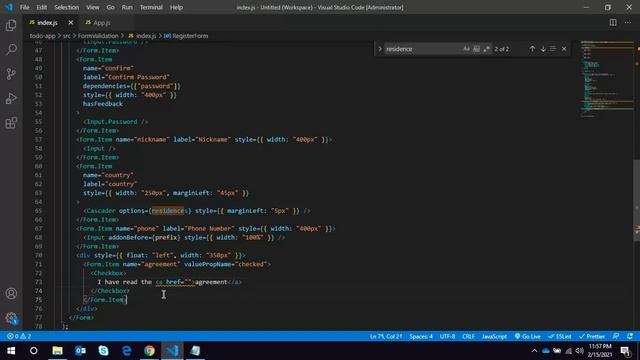Change JavaScript language mode
Image resolution: width=640 pixels, height=360 pixels.
494,336
